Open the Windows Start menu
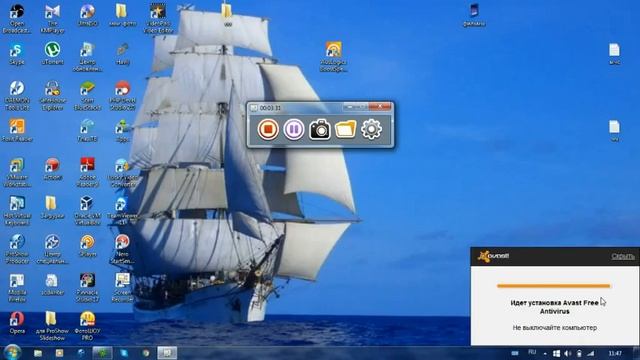The image size is (640, 360). tap(13, 352)
